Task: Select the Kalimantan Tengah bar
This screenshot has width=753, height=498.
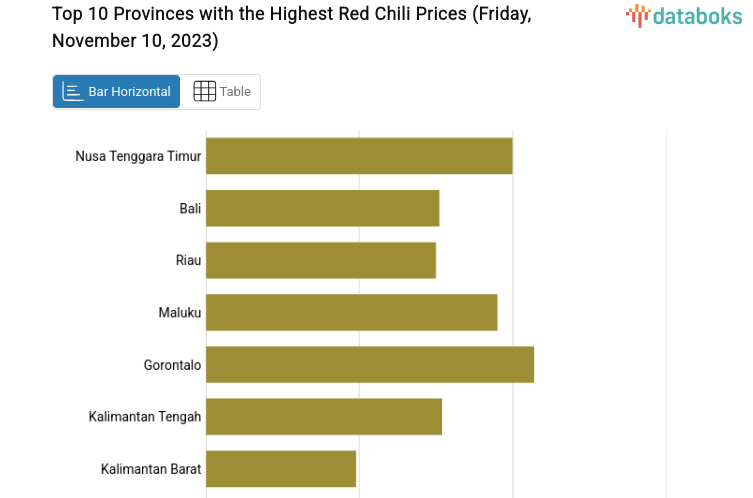Action: tap(324, 416)
